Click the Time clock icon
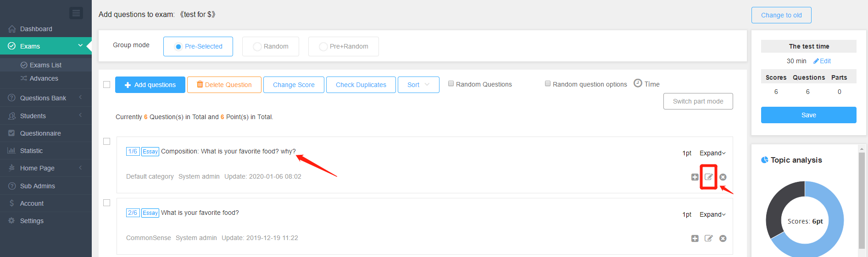Viewport: 868px width, 257px height. (638, 83)
